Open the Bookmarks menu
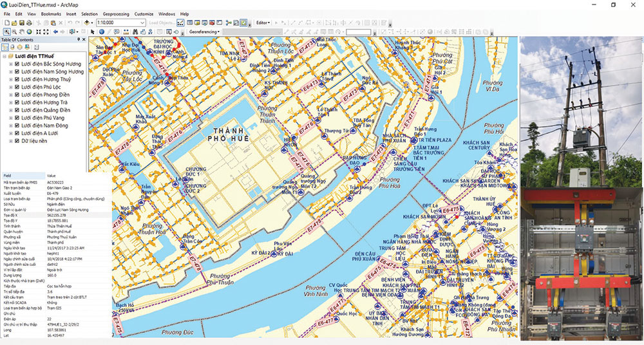Viewport: 644px width, 345px height. (51, 14)
